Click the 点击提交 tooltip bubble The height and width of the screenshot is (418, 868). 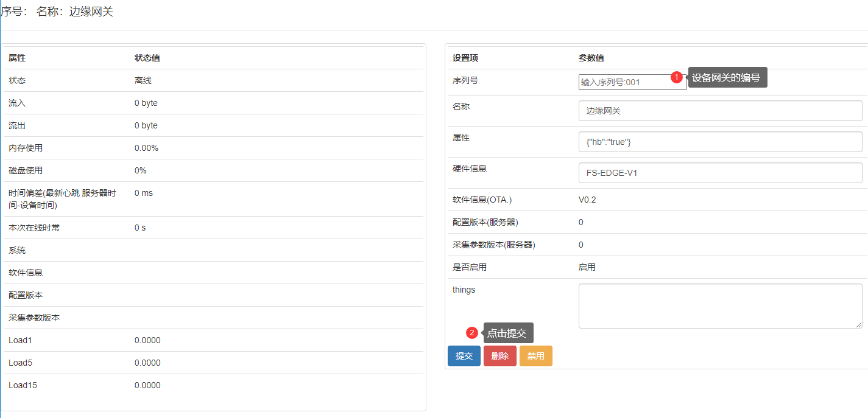(509, 333)
